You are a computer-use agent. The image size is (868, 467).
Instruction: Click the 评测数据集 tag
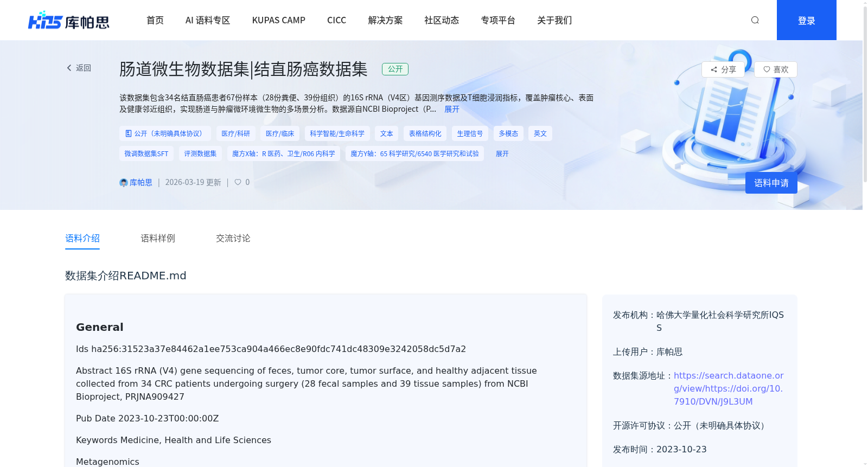coord(200,153)
